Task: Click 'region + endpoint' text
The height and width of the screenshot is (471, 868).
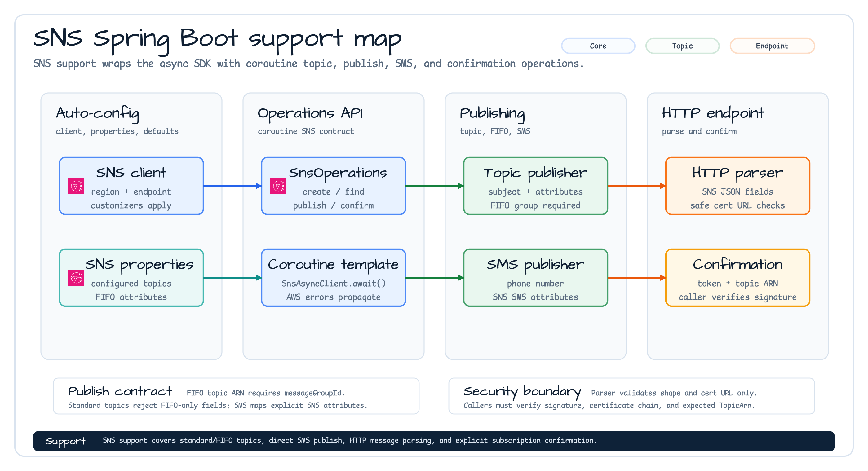Action: 131,192
